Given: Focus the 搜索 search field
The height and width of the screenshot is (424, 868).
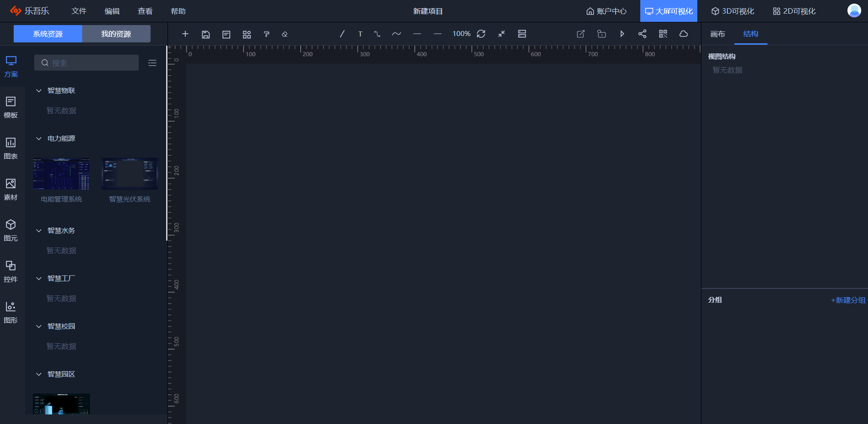Looking at the screenshot, I should coord(86,63).
